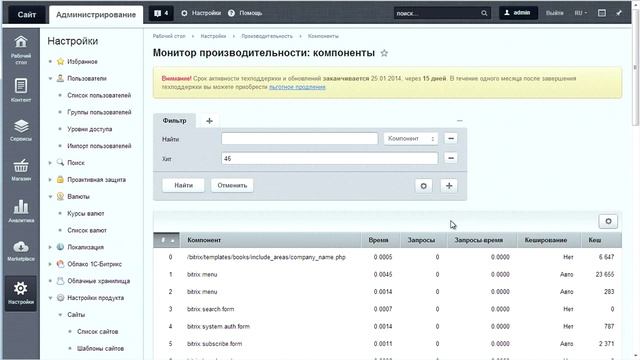Image resolution: width=640 pixels, height=360 pixels.
Task: Click the Локализация globe icon in tree
Action: coord(60,247)
